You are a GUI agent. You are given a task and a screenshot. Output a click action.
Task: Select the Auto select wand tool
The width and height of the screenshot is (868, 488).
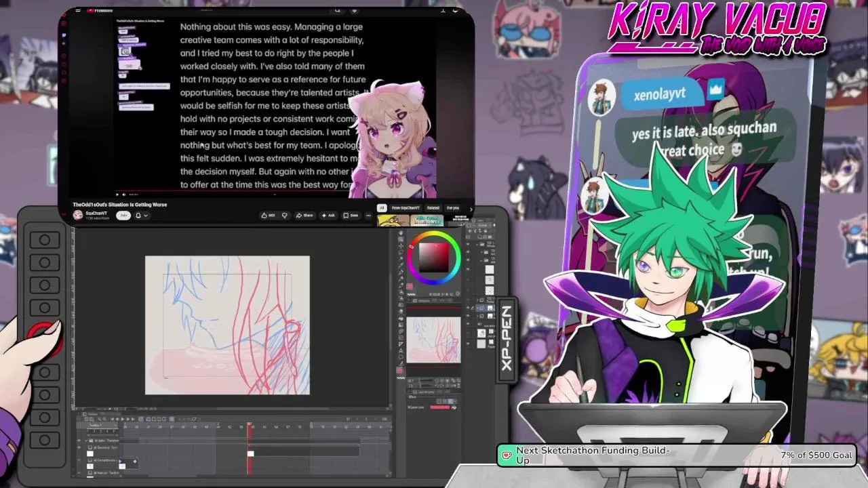point(401,258)
